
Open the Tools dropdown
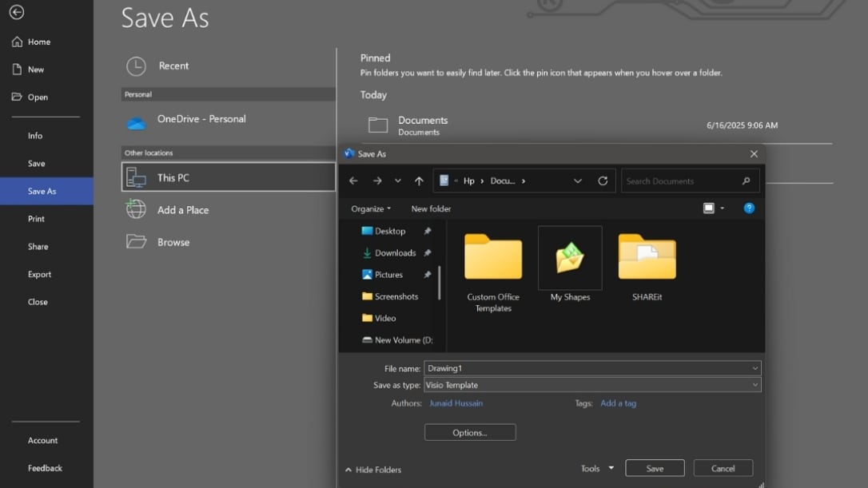(597, 469)
